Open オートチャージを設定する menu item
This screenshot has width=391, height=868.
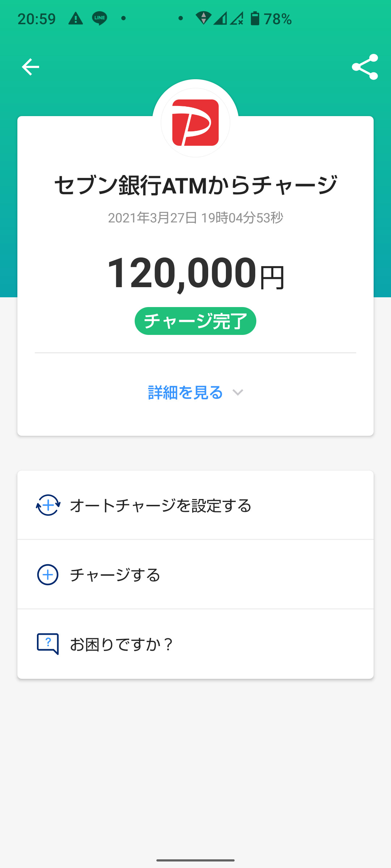[161, 505]
